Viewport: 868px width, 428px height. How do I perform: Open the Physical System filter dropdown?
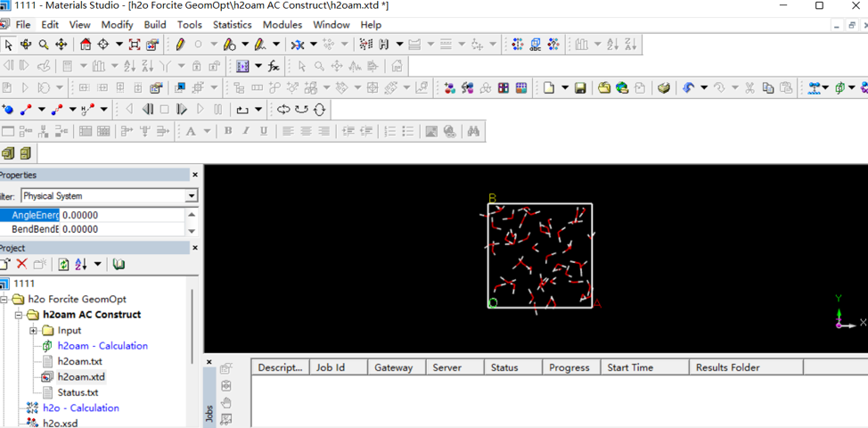[x=192, y=196]
